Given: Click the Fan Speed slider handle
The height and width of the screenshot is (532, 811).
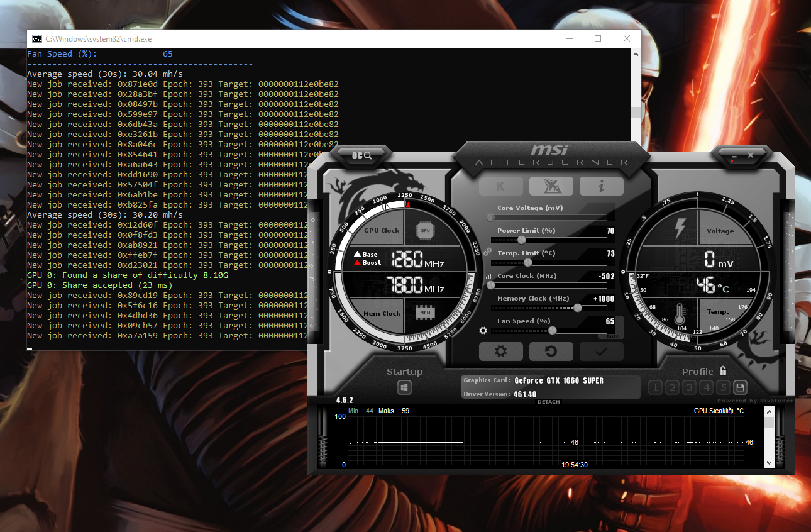Looking at the screenshot, I should coord(553,330).
